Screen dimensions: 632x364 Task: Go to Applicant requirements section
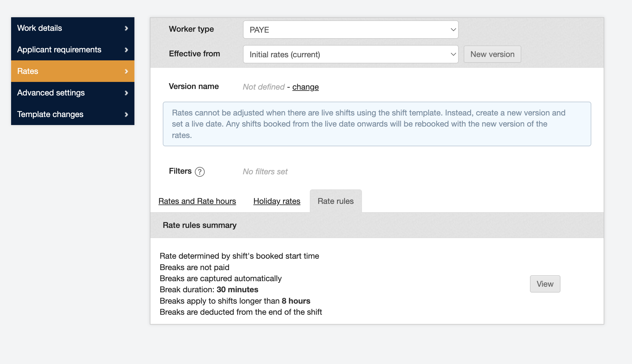(59, 50)
